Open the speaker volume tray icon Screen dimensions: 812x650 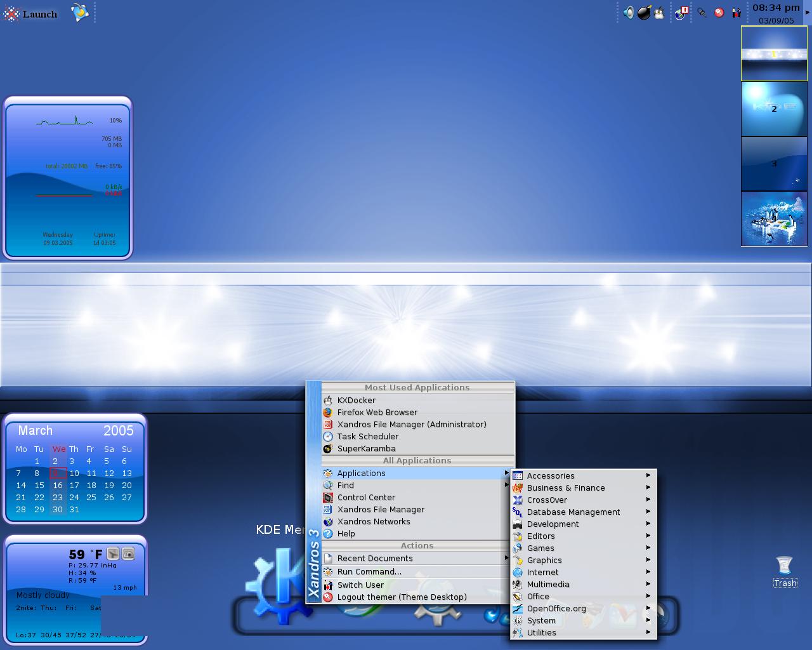[x=628, y=13]
